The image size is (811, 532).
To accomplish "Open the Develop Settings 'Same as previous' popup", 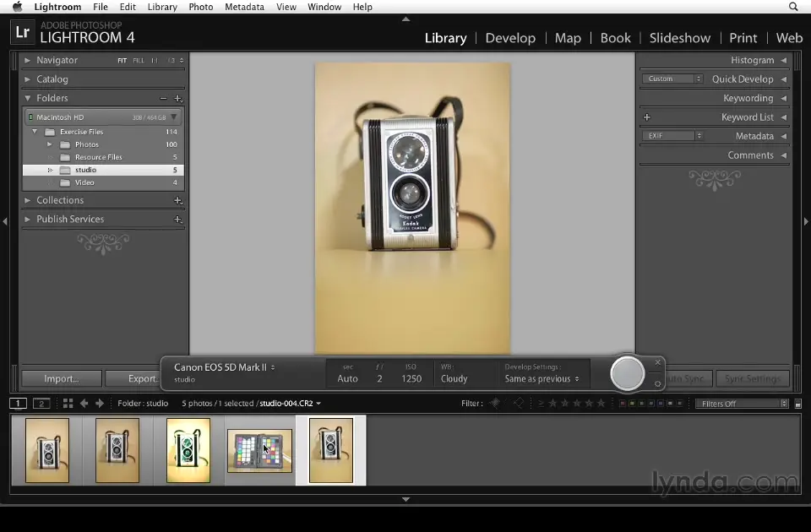I will point(542,378).
